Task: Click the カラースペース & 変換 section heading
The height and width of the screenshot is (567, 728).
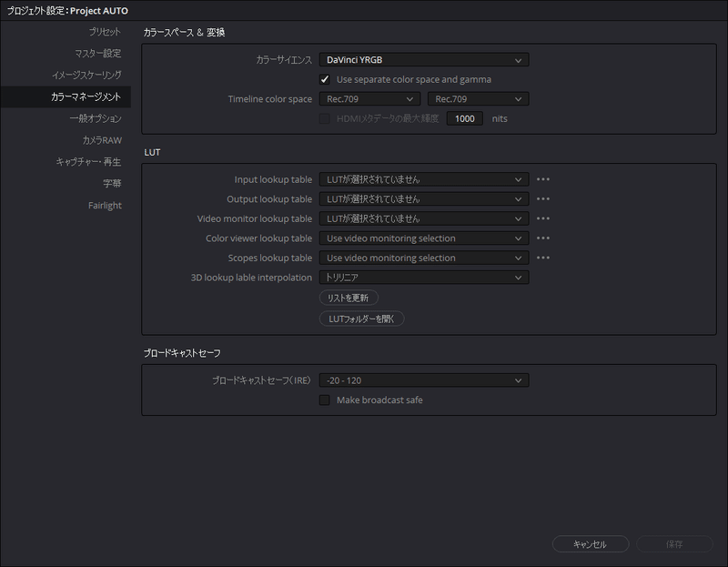Action: pos(185,32)
